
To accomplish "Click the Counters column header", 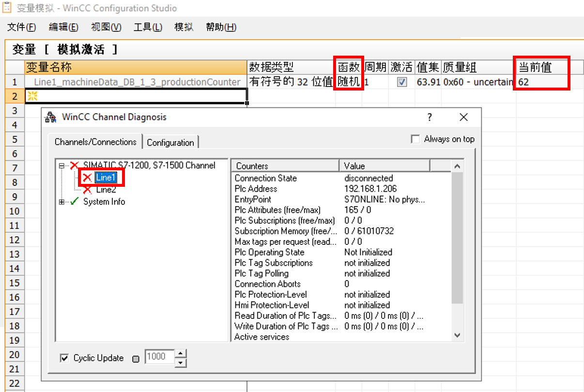I will [x=285, y=166].
